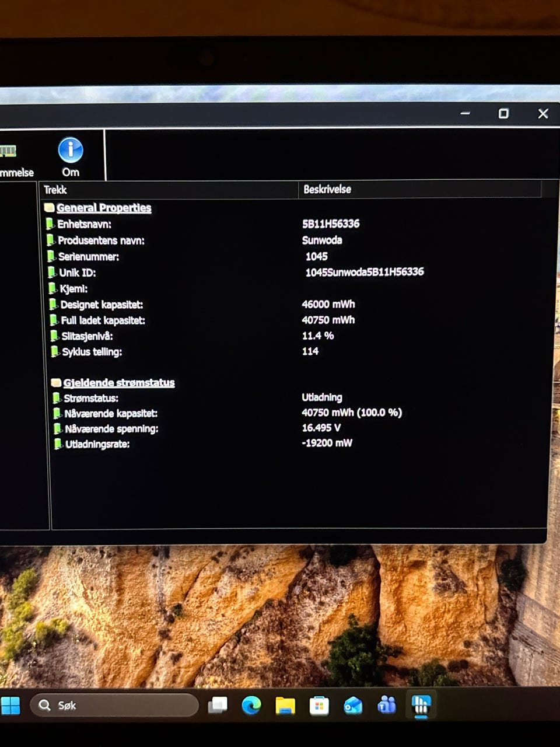The height and width of the screenshot is (747, 560).
Task: Click the value 1045Sunwoda5B11H56336
Action: [365, 272]
